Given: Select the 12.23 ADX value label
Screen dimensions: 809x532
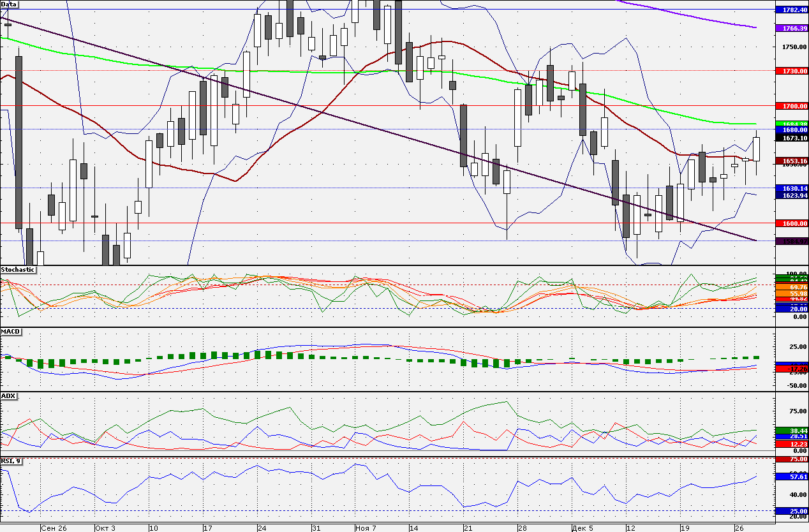Looking at the screenshot, I should (791, 444).
